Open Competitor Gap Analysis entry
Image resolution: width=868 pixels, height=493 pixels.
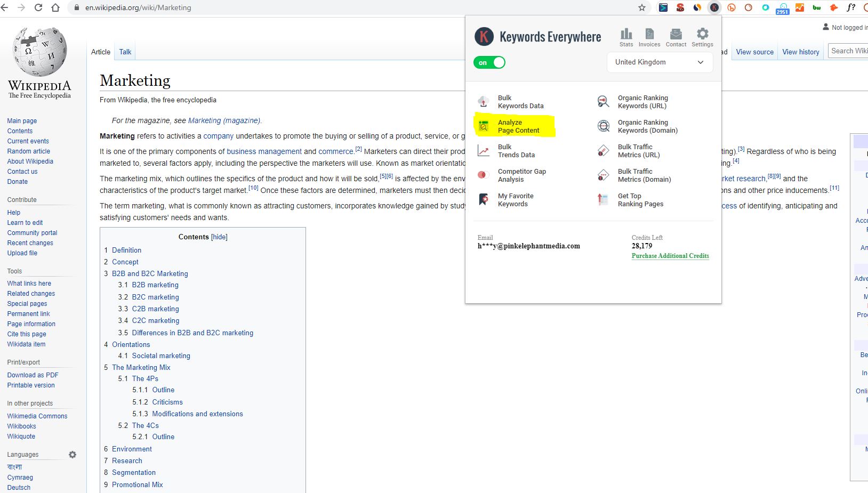point(521,175)
